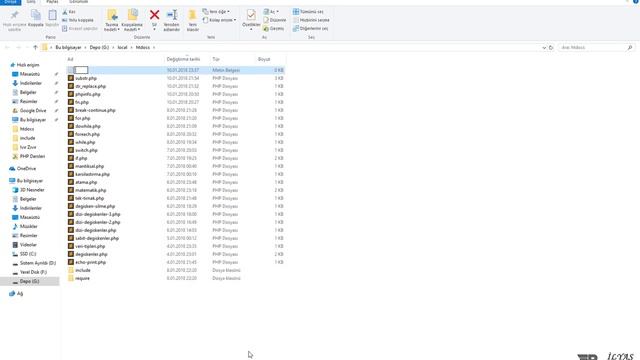Click the Yeni klasör new folder icon
The image size is (640, 360).
(192, 15)
